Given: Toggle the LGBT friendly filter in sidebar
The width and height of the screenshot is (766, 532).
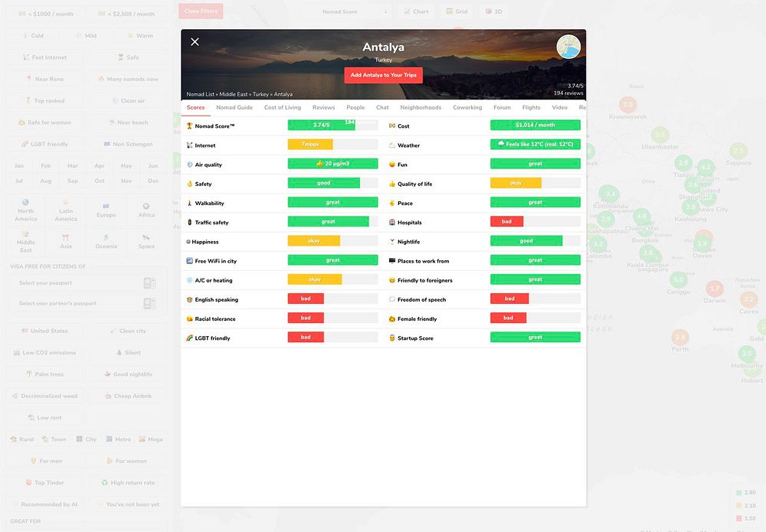Looking at the screenshot, I should (44, 144).
